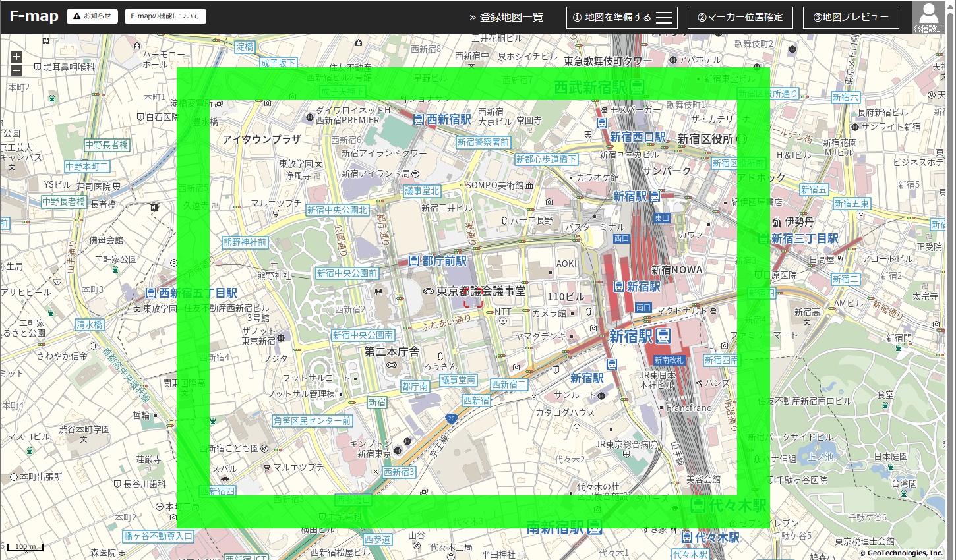
Task: Select the 西武新宿駅 station icon
Action: [637, 87]
